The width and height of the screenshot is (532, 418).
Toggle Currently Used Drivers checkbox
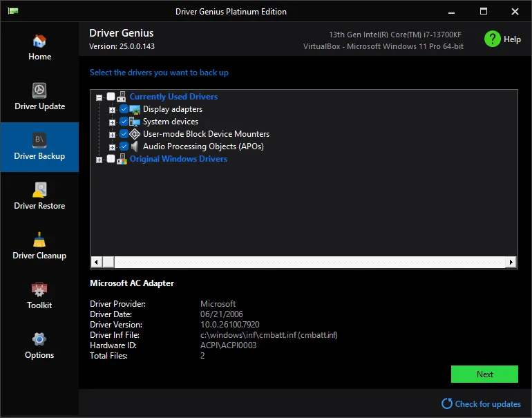pyautogui.click(x=111, y=97)
